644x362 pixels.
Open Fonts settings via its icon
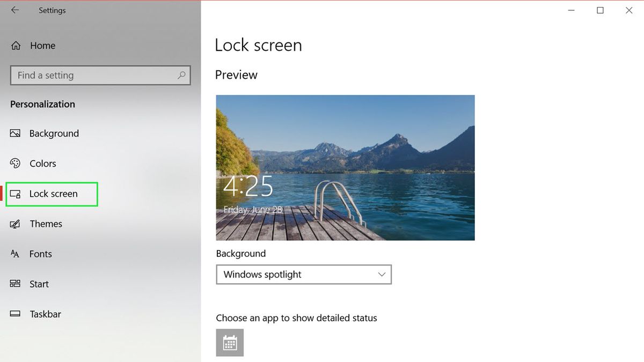coord(16,254)
